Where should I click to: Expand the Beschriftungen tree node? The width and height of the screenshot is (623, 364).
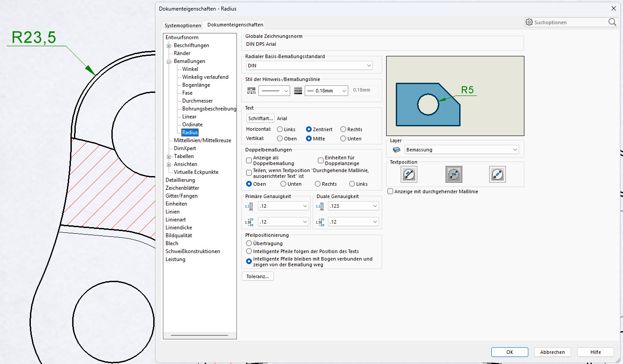pos(169,45)
